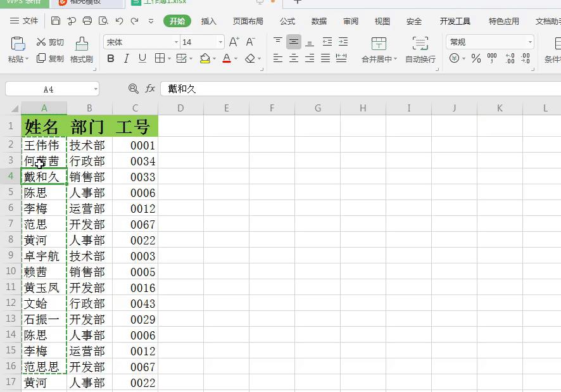Click the formula bar showing 戴和久
Viewport: 561px width, 392px height.
pyautogui.click(x=361, y=89)
